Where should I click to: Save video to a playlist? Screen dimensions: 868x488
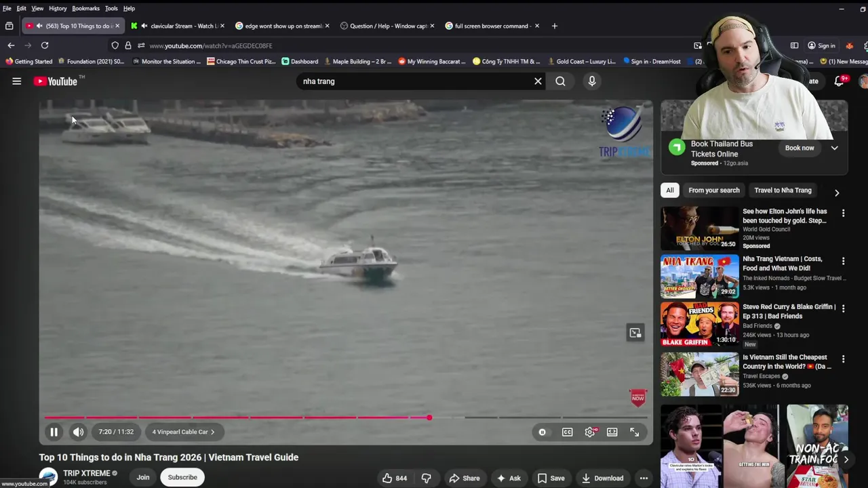point(551,479)
